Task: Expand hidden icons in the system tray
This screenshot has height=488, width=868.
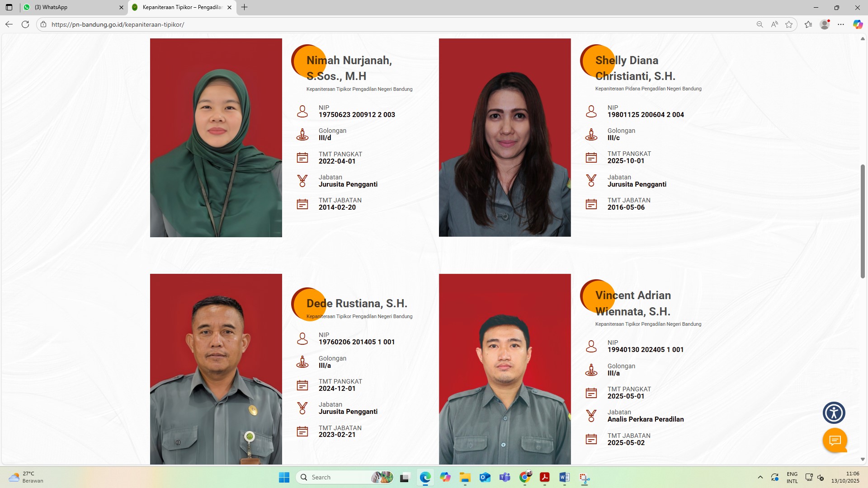Action: coord(760,477)
